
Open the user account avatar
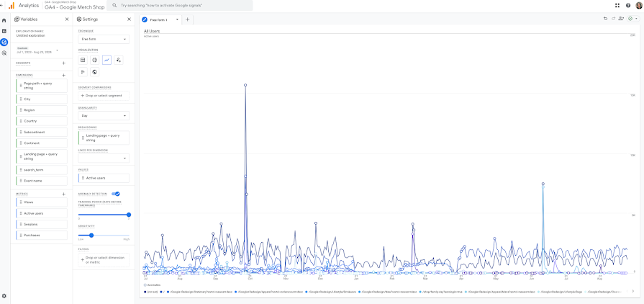pos(639,5)
